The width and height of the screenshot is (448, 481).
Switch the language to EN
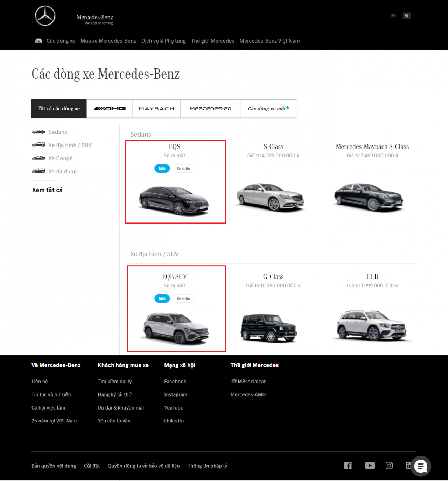pos(393,15)
